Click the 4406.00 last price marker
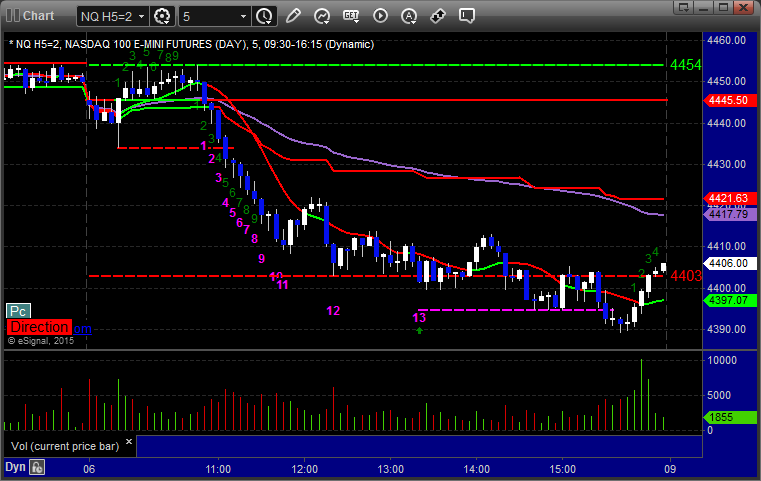This screenshot has height=481, width=761. pos(729,263)
